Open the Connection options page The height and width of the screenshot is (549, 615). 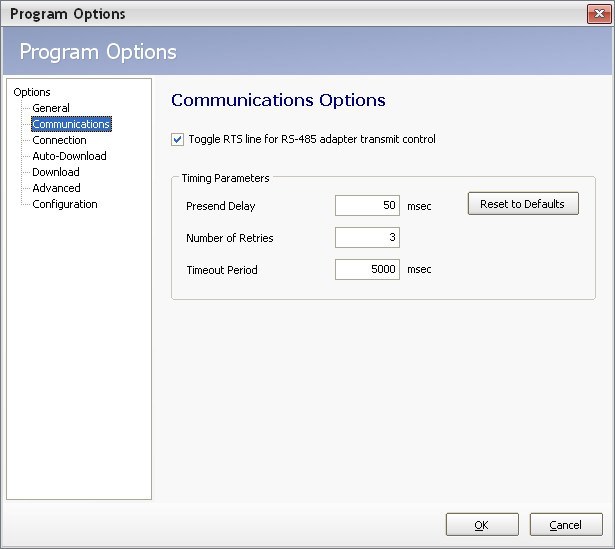coord(59,140)
